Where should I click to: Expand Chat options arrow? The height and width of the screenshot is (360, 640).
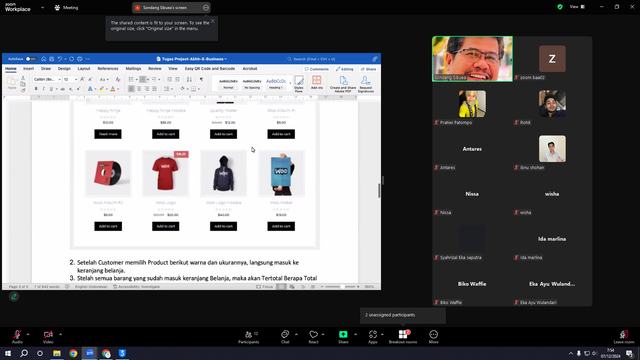coord(296,334)
